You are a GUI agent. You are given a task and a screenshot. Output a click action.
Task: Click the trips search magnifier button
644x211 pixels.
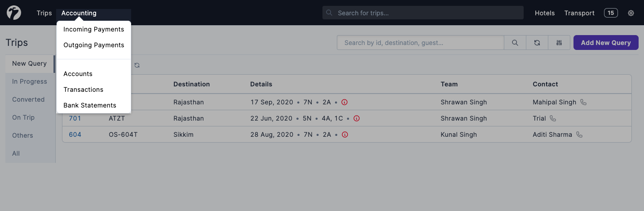[x=515, y=43]
